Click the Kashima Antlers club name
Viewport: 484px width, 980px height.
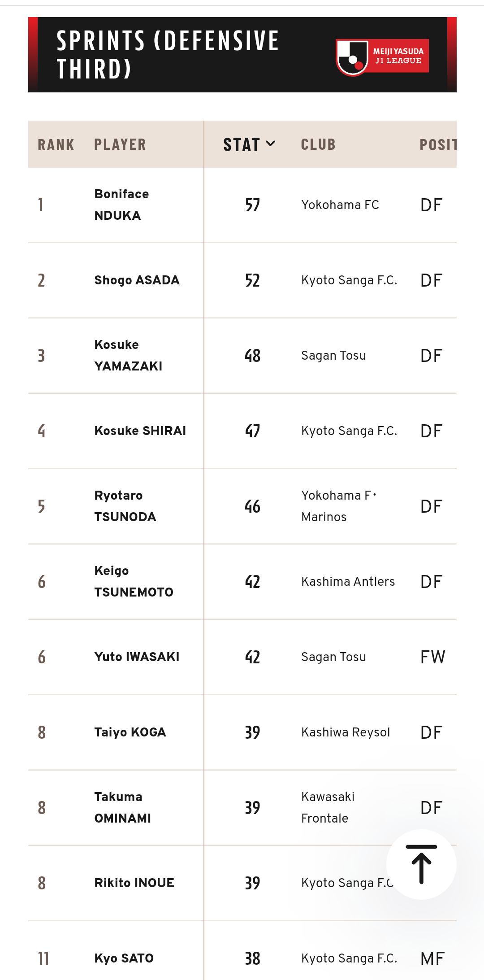click(x=348, y=581)
